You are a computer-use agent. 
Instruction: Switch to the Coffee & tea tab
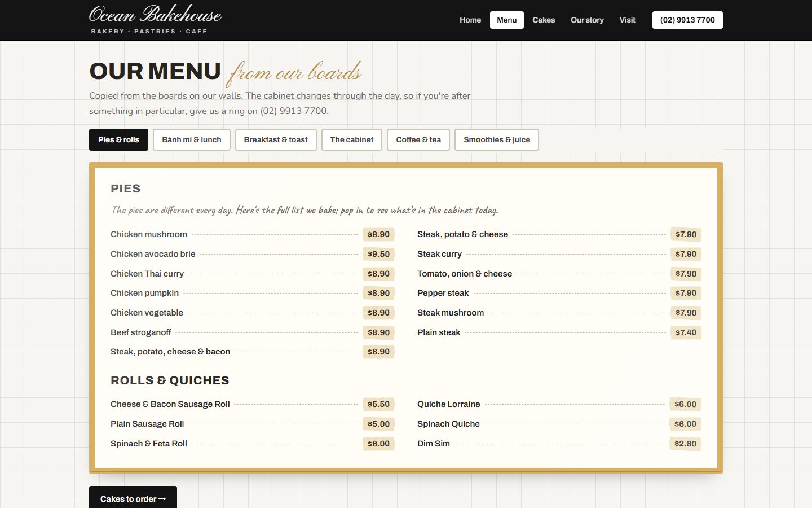[418, 139]
